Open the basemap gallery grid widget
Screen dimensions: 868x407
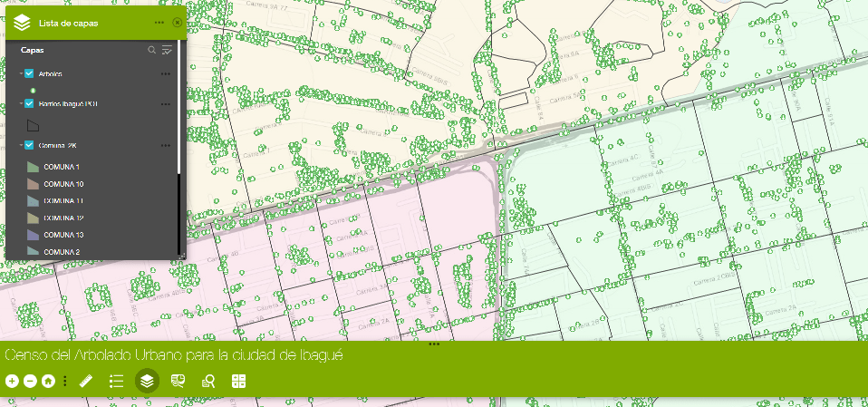[x=239, y=382]
